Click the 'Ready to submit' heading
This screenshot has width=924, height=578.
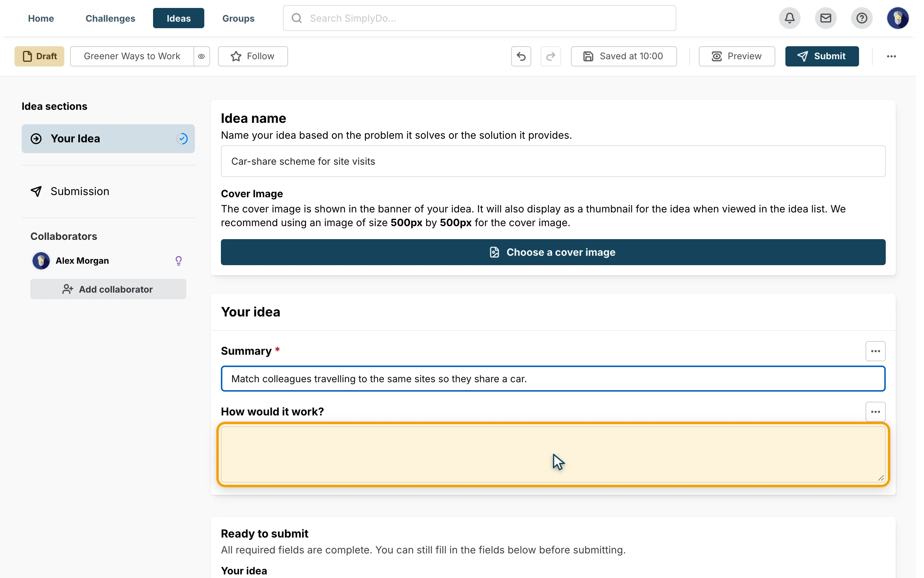click(x=264, y=533)
